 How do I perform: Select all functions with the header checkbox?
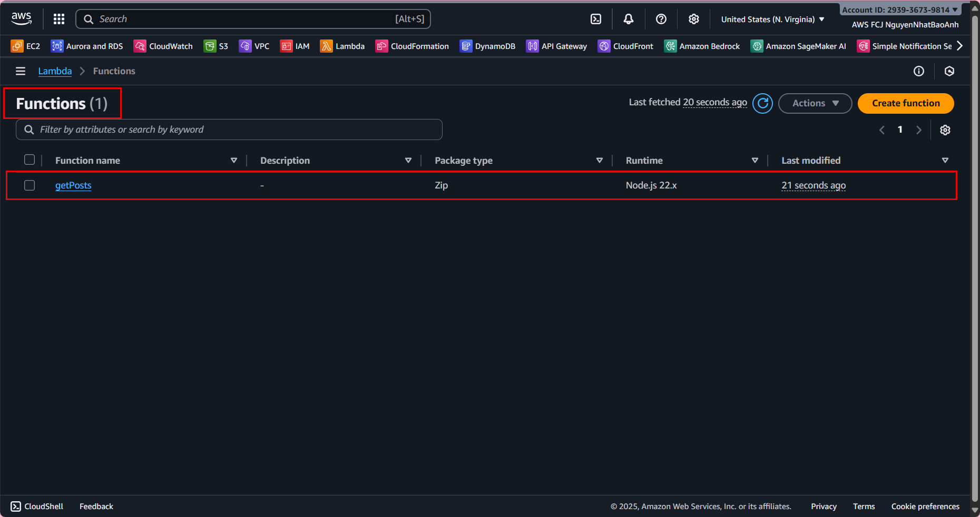30,160
